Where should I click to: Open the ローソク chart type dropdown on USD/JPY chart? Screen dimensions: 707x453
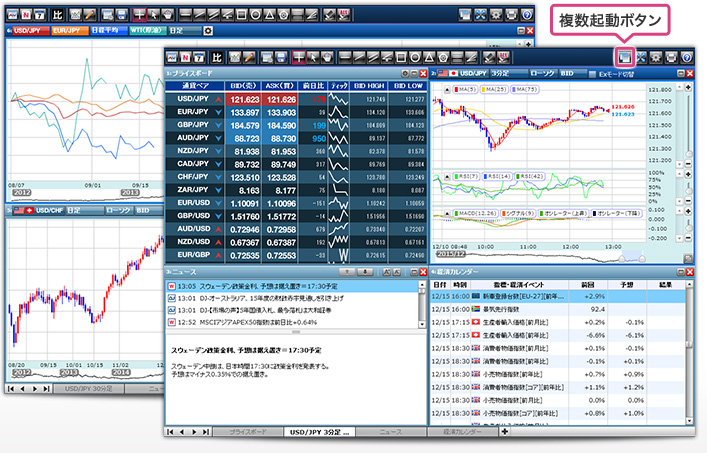tap(542, 73)
